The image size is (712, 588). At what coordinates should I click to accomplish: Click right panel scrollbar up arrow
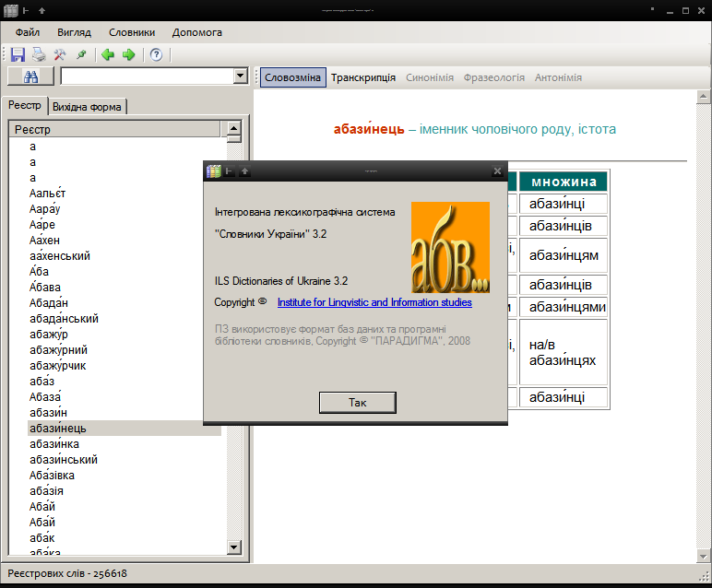703,96
